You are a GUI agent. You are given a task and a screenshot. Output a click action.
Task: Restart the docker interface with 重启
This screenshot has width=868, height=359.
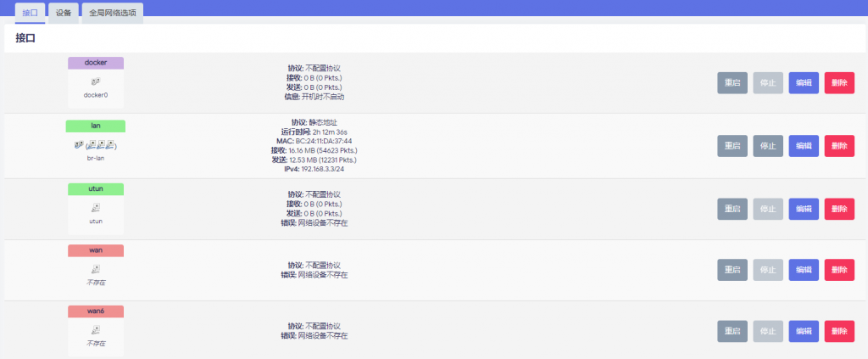[732, 83]
